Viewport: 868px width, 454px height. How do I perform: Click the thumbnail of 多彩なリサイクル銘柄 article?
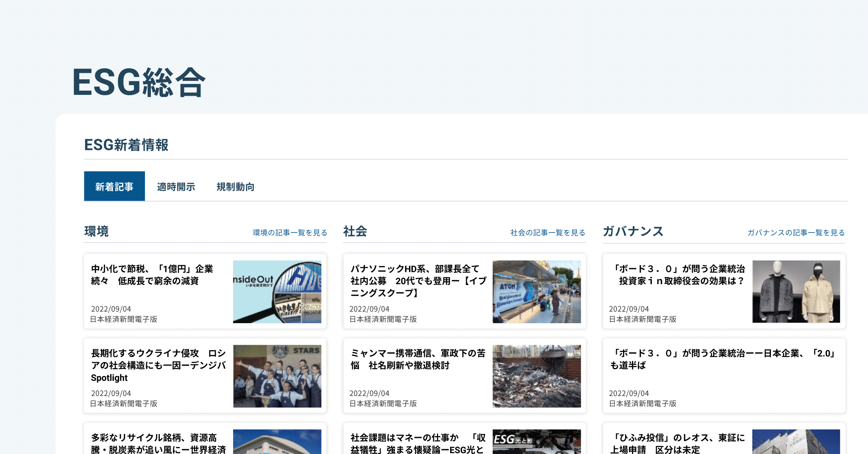(277, 442)
